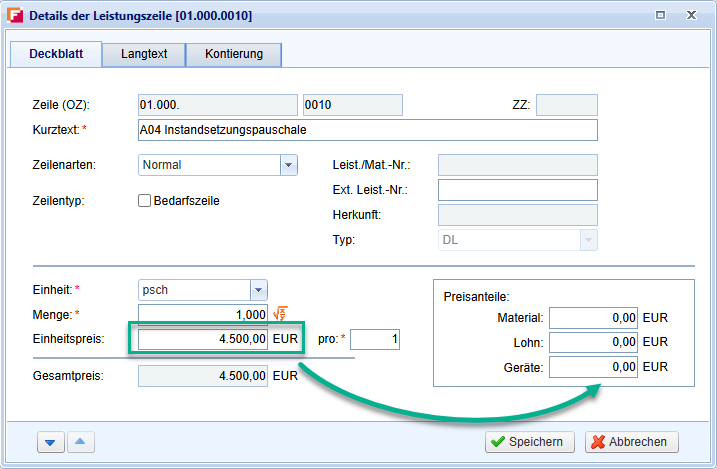Select the Material price share field
Screen dimensions: 717x469
[x=594, y=318]
